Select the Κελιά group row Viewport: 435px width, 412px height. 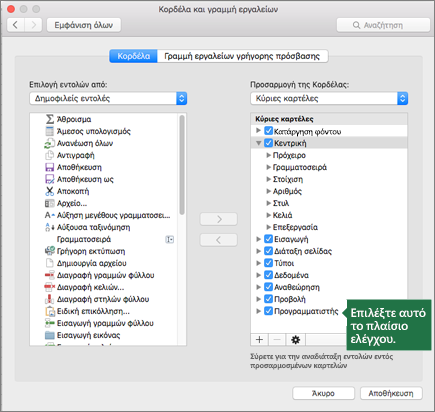click(x=329, y=215)
